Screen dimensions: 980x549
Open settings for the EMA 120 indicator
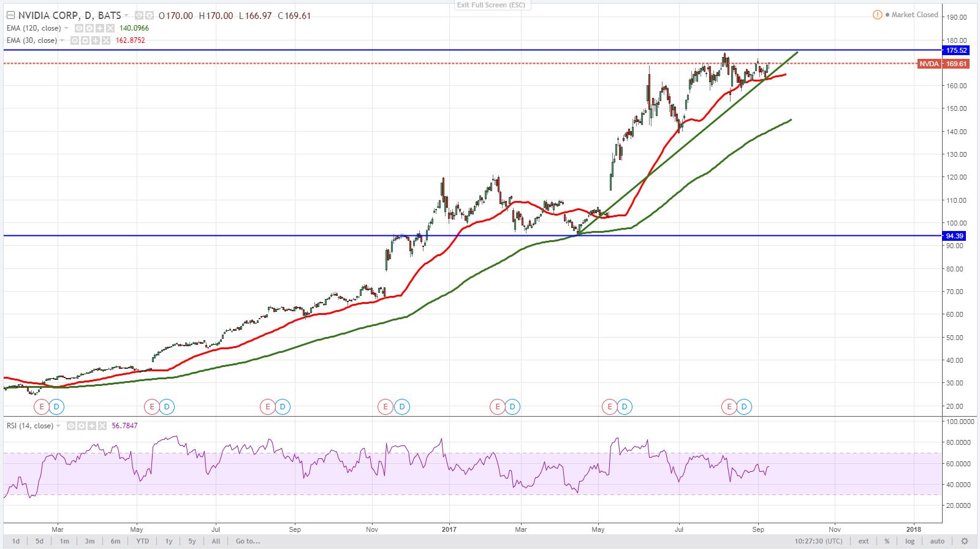89,28
